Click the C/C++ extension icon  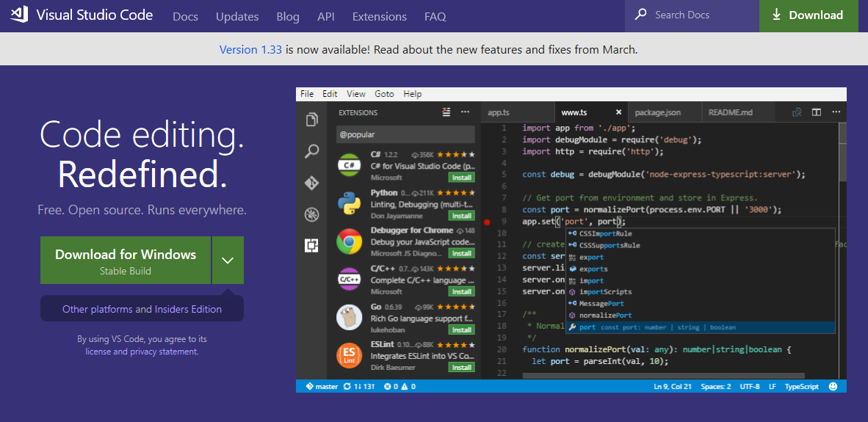pyautogui.click(x=350, y=280)
